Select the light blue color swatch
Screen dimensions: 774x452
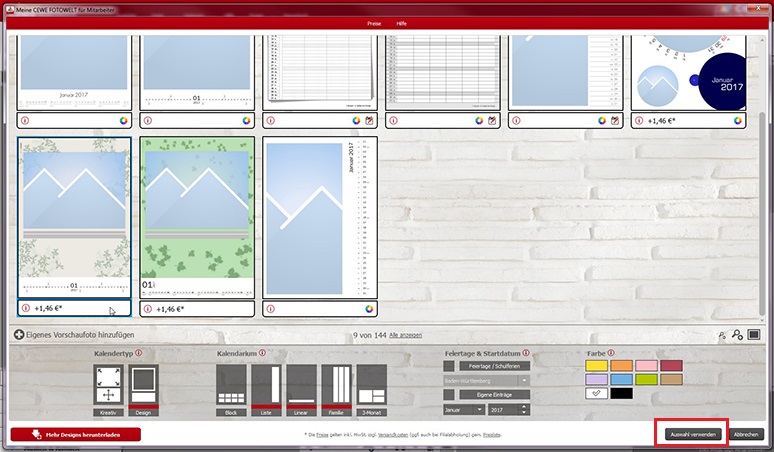(621, 379)
